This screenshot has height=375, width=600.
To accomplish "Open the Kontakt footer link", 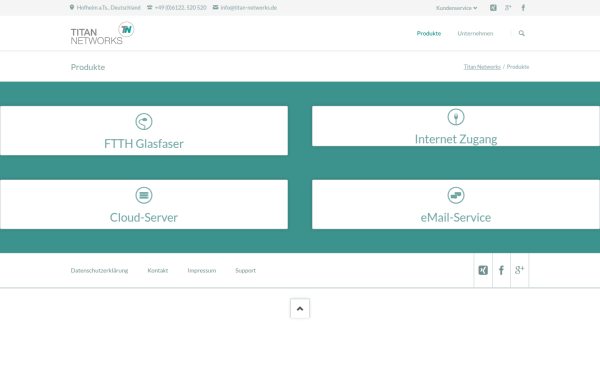I will [x=158, y=271].
